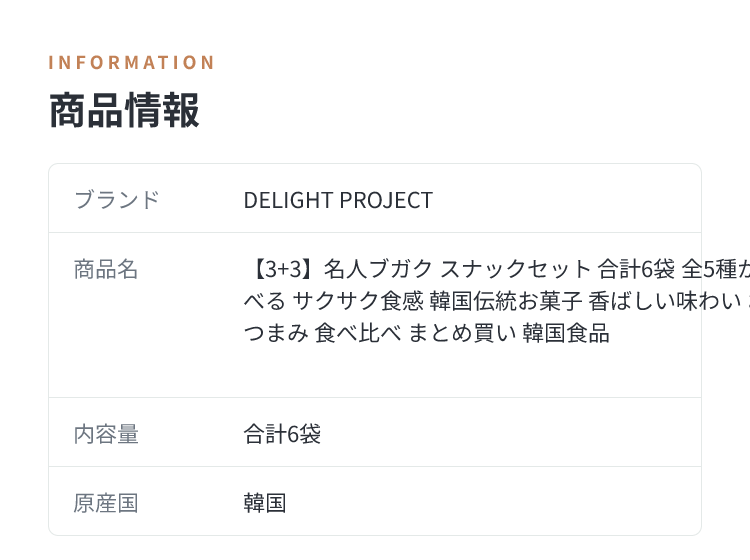Click 韓国伝統お菓子 in the product name

tap(506, 301)
